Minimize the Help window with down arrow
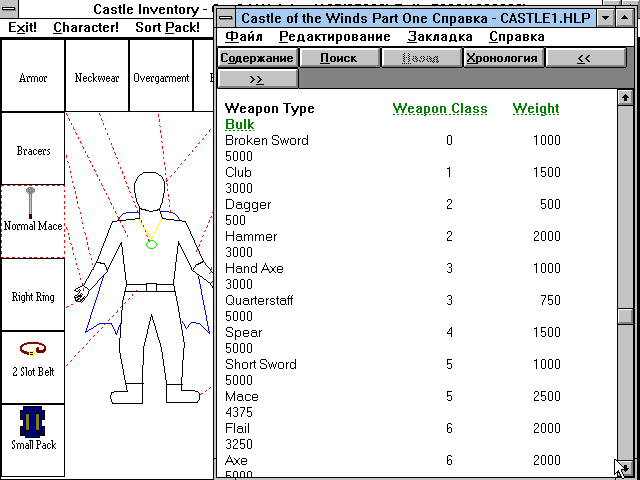The width and height of the screenshot is (640, 480). (606, 18)
